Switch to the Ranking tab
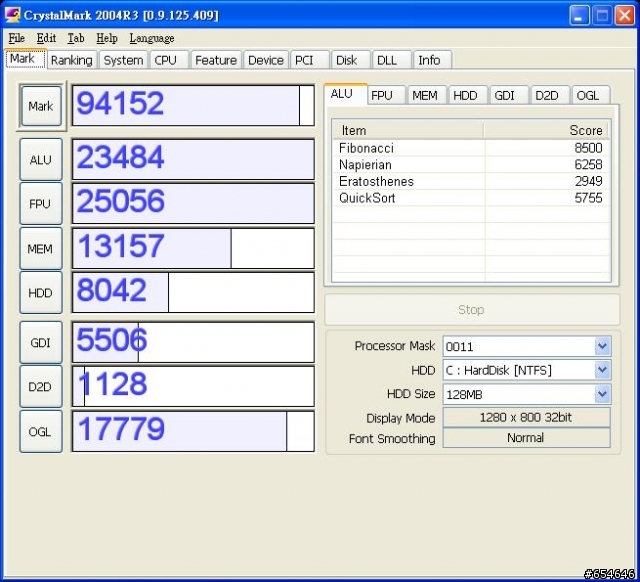640x582 pixels. coord(72,60)
